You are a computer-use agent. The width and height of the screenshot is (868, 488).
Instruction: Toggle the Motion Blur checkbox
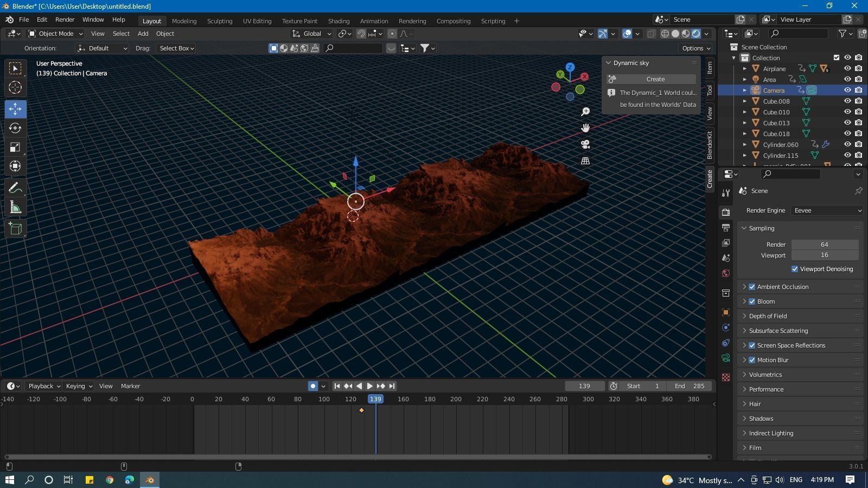point(752,360)
